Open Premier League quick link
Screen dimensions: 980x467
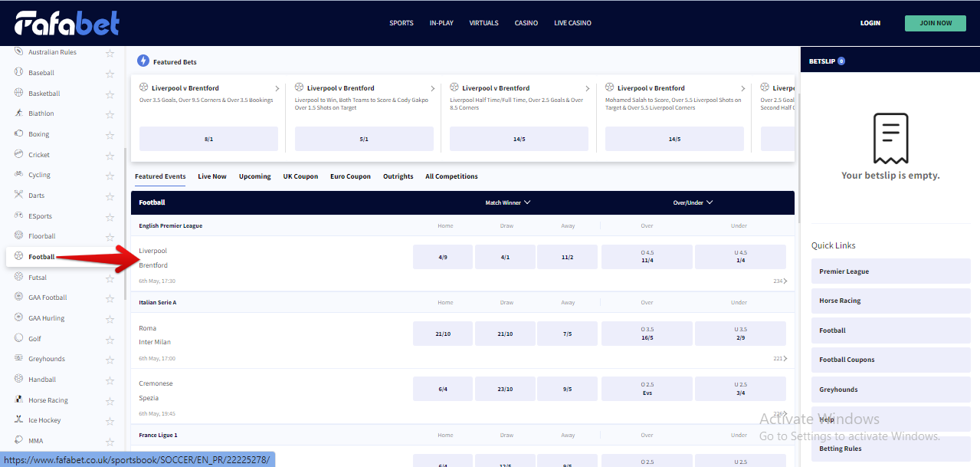[891, 271]
